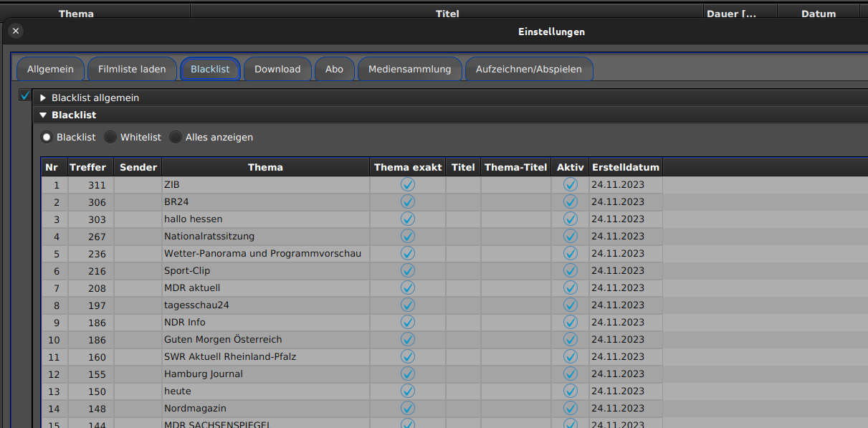Toggle Thema exakt for hallo hessen
Screen dimensions: 868x428
tap(408, 219)
